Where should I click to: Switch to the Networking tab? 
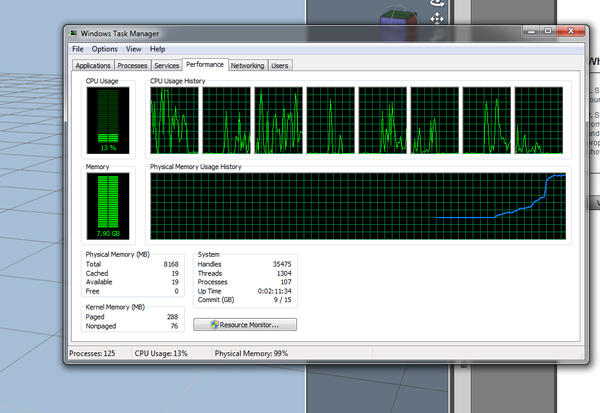click(248, 65)
